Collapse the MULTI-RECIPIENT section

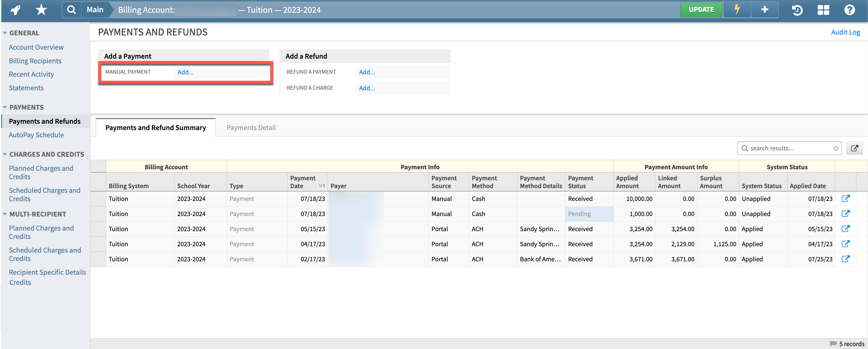pyautogui.click(x=4, y=214)
